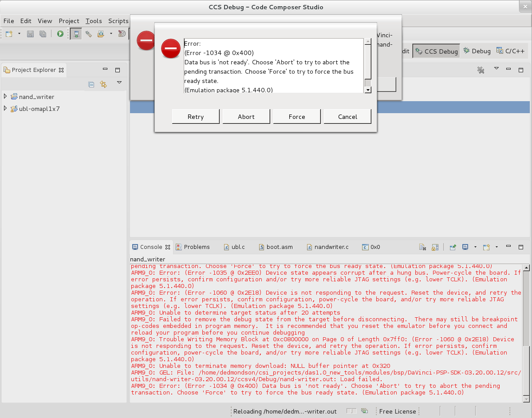Open the nandwriter.c editor tab
The height and width of the screenshot is (418, 532).
[328, 247]
